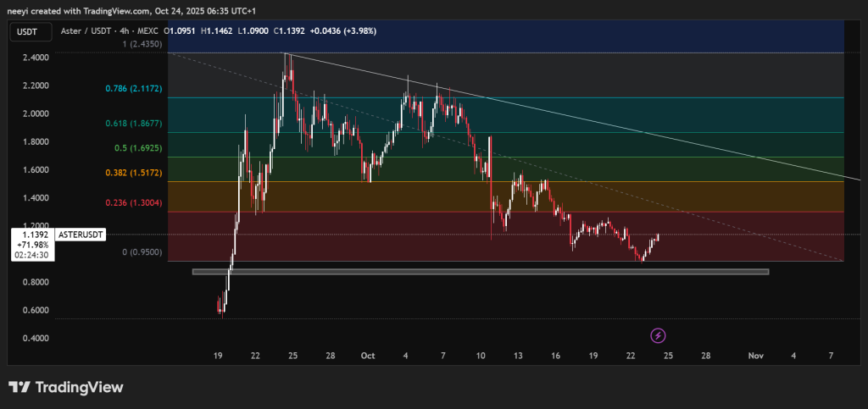Select the gray horizontal support zone rectangle
Viewport: 868px width, 409px height.
tap(480, 272)
